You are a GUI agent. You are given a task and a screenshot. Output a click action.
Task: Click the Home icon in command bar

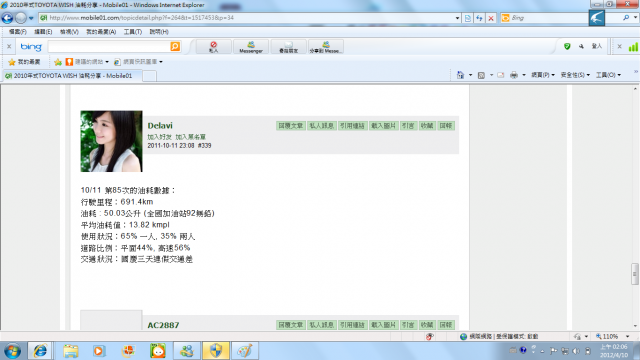460,75
